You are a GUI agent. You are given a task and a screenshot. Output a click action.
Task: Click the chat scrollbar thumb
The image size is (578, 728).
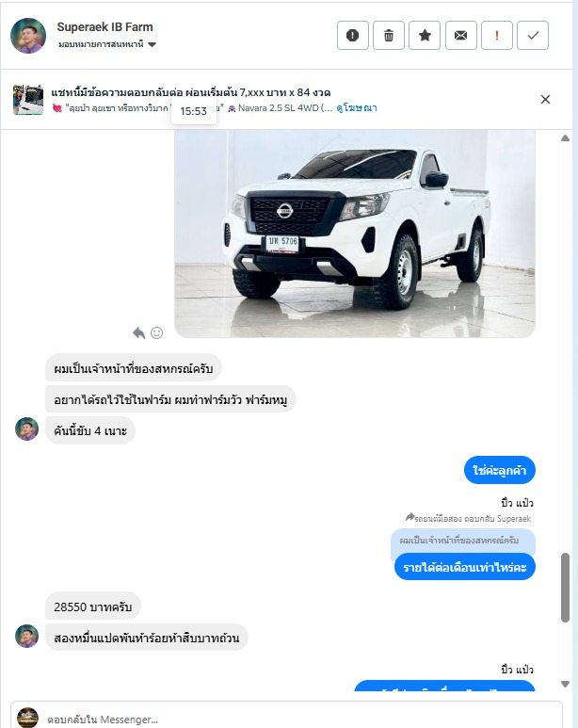point(565,588)
